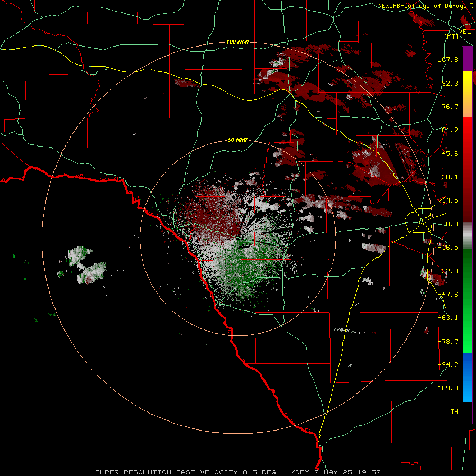Click the 92.3 velocity scale value
Image resolution: width=476 pixels, height=476 pixels.
point(450,83)
